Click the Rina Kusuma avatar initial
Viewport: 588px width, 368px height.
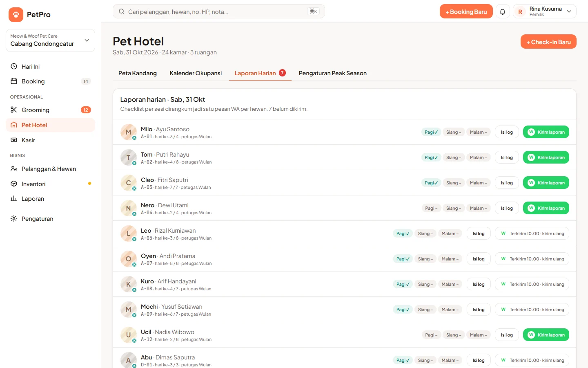(520, 12)
